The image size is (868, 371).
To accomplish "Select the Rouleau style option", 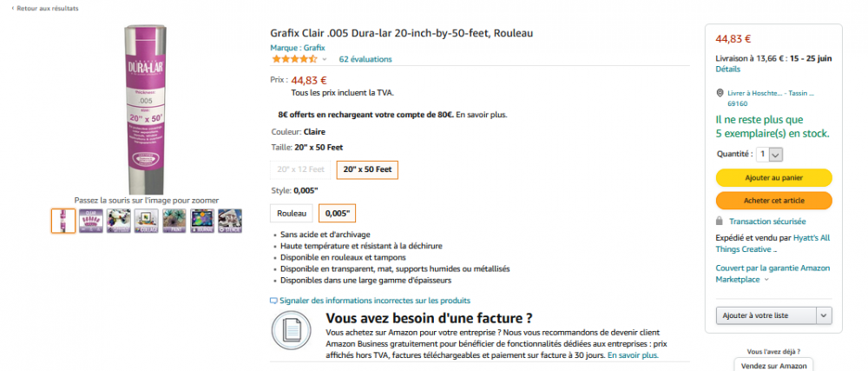I will click(x=292, y=213).
